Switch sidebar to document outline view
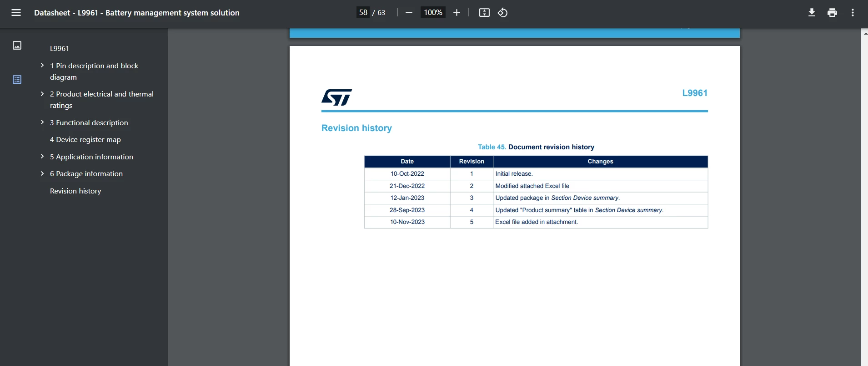868x366 pixels. click(17, 80)
